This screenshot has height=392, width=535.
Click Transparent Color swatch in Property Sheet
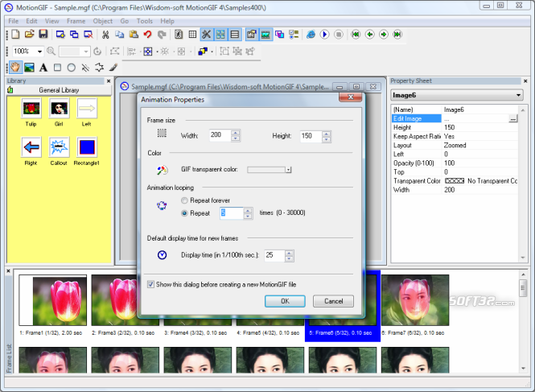455,181
